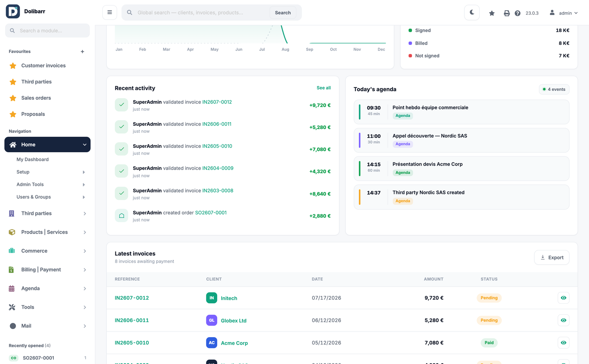Click order icon for SO2607-0001 activity
The image size is (589, 364).
[121, 216]
